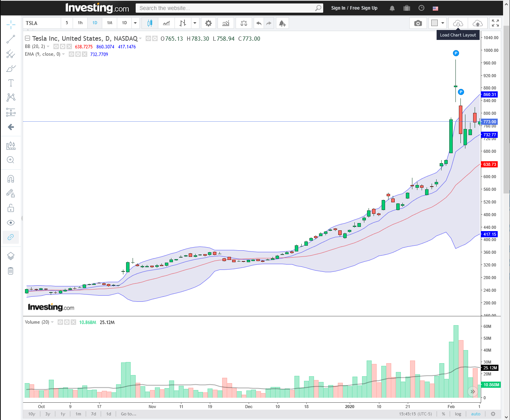
Task: Select the highlighted 1D interval
Action: pos(95,23)
